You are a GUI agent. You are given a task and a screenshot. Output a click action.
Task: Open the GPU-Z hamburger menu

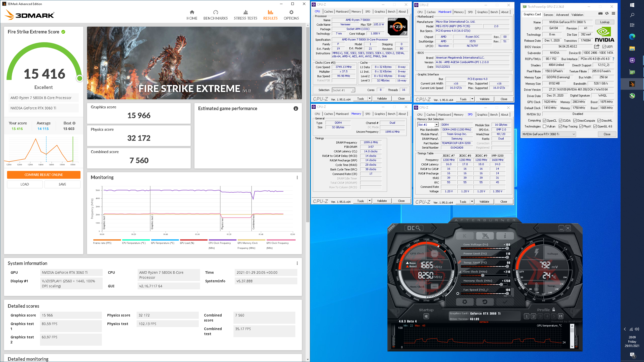pyautogui.click(x=614, y=14)
